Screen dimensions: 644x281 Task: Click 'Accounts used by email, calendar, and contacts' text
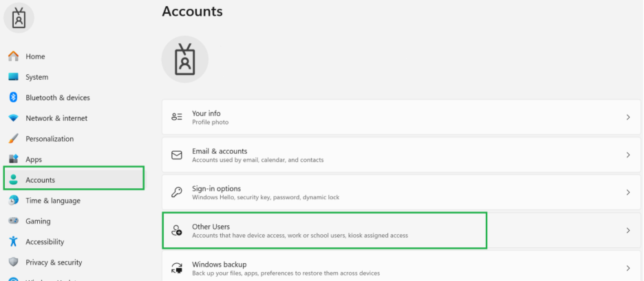tap(258, 160)
